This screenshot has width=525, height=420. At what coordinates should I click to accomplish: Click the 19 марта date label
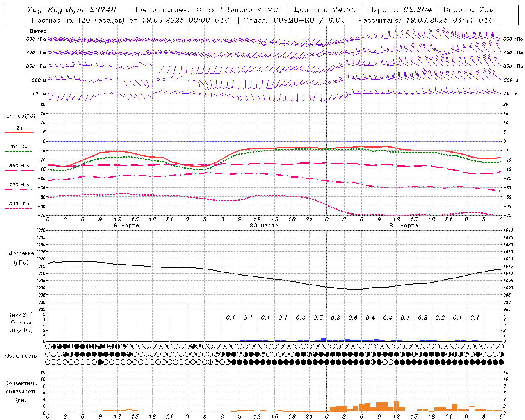tap(125, 226)
